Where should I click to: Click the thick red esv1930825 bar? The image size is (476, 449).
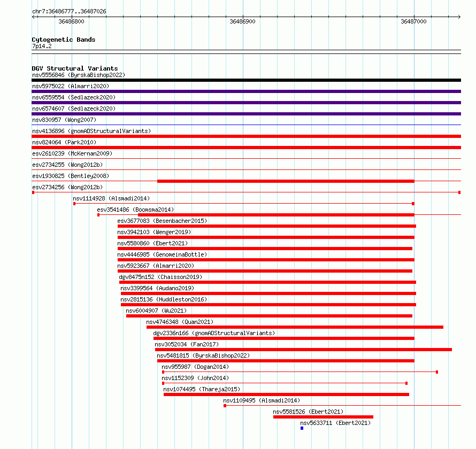(286, 181)
